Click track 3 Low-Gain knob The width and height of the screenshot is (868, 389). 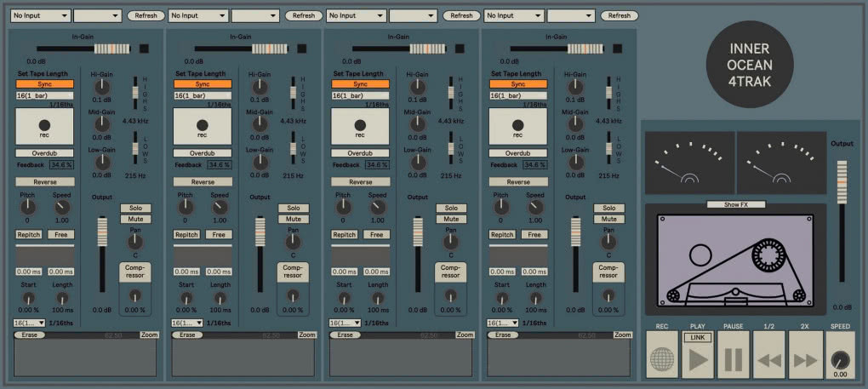pos(417,162)
